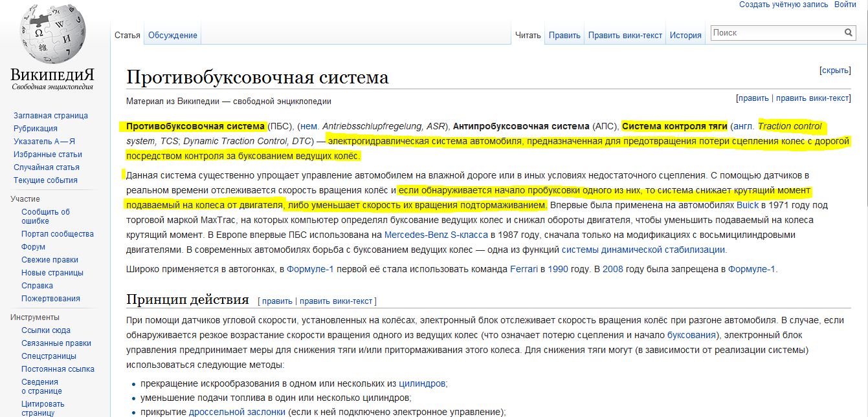
Task: Open Портал сообщества link
Action: pos(58,234)
